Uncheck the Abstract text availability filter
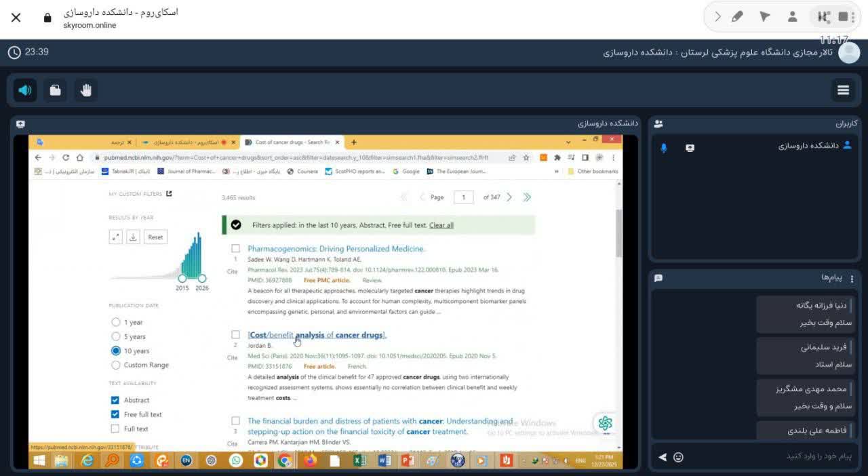868x476 pixels. pyautogui.click(x=115, y=400)
